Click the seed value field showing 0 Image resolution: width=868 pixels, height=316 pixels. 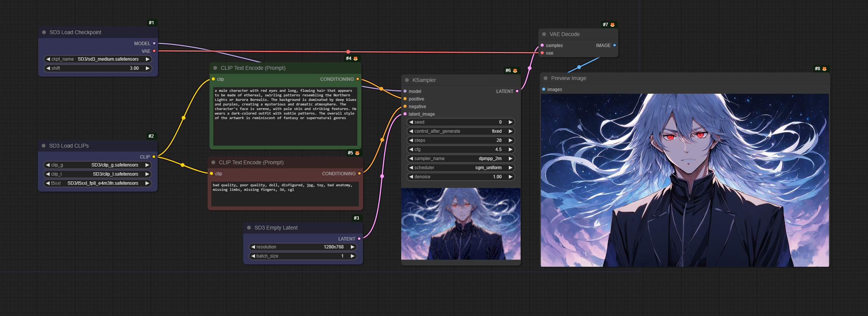tap(461, 122)
